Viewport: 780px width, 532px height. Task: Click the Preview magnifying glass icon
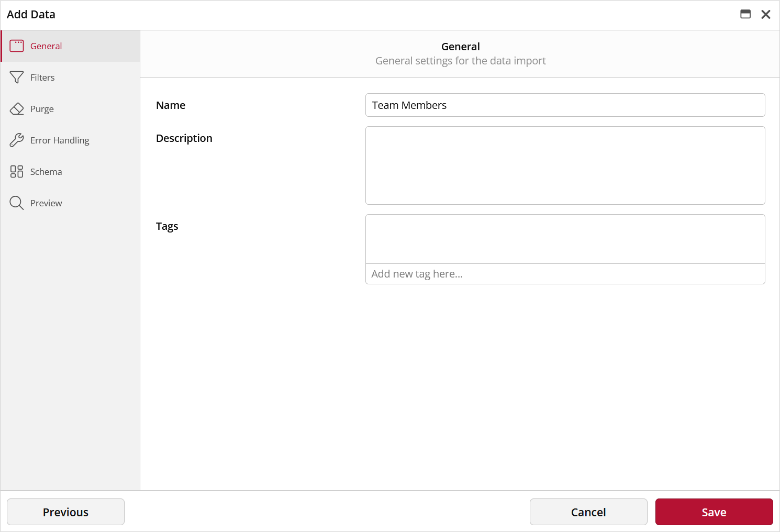(17, 203)
